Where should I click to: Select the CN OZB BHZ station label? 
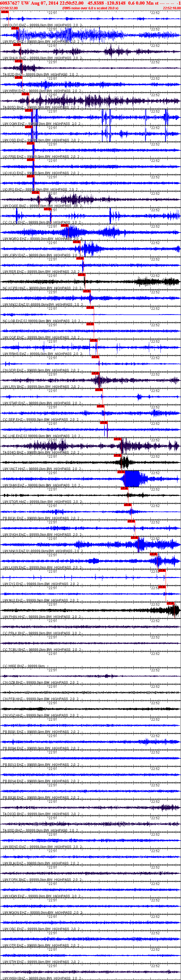[41, 682]
